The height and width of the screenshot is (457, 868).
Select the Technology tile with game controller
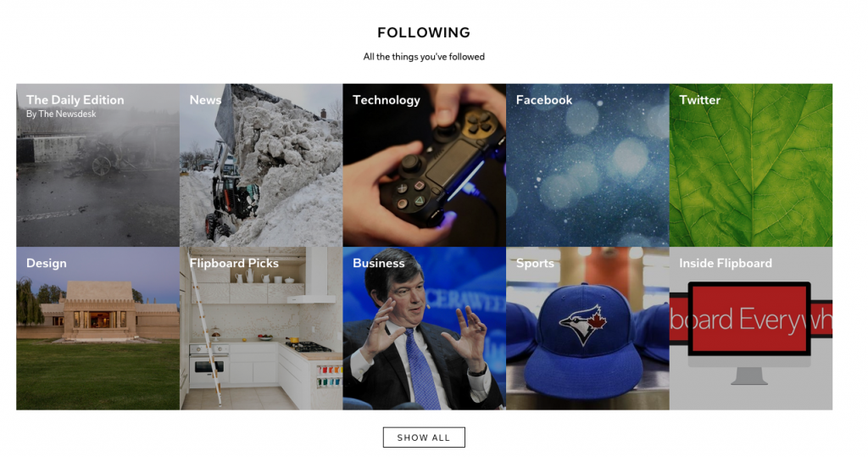(425, 165)
